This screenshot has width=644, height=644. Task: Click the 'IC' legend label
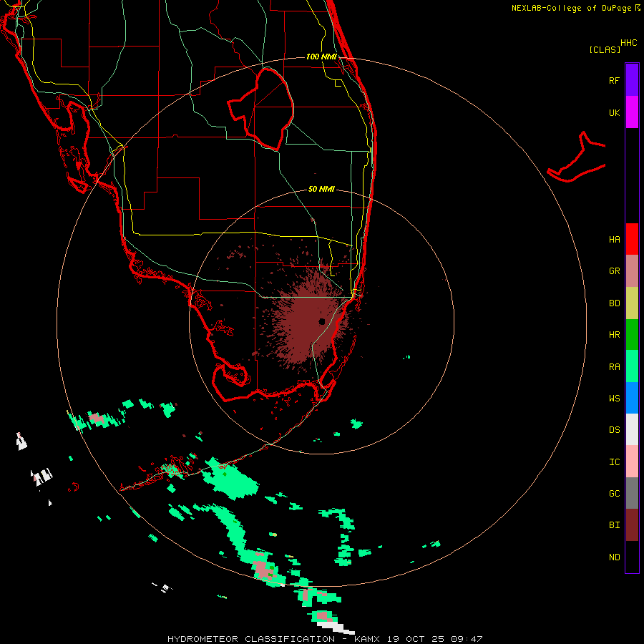click(614, 462)
